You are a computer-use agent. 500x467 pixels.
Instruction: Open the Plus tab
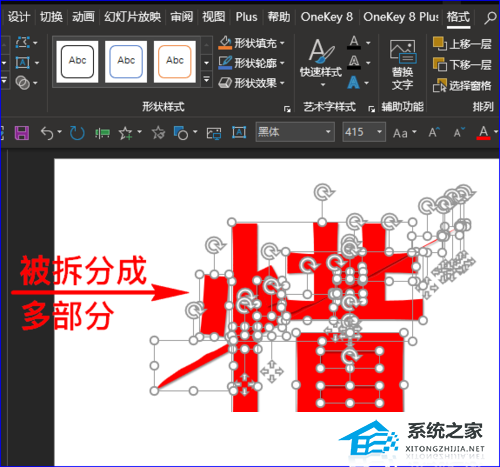tap(246, 17)
